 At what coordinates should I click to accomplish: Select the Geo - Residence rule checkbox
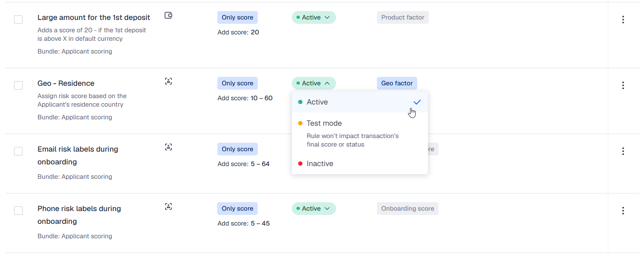(18, 85)
